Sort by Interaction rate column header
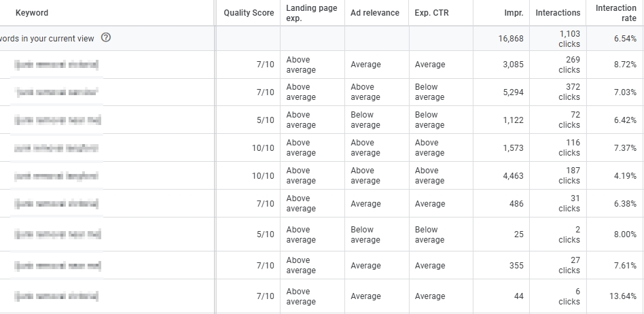Screen dimensions: 644x314 click(x=615, y=13)
